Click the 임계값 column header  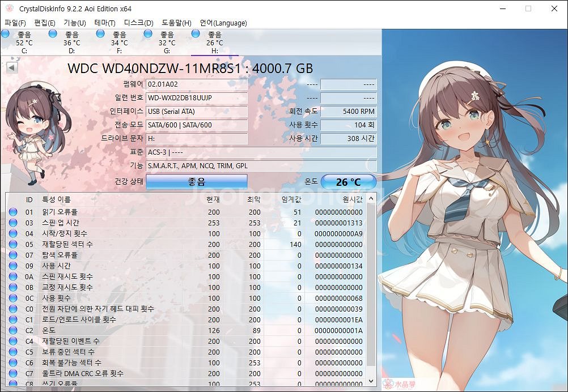291,199
